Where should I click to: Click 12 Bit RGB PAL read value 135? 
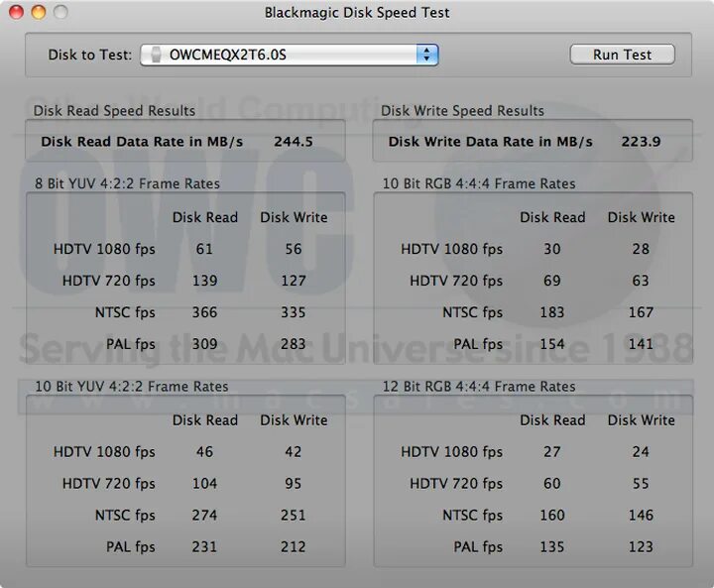(x=552, y=546)
